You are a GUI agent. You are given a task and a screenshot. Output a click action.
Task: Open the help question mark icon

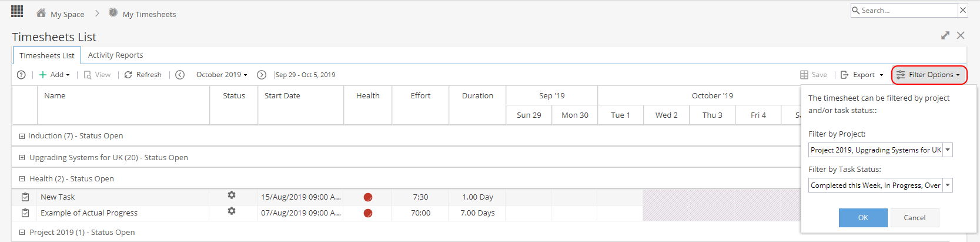(x=21, y=75)
